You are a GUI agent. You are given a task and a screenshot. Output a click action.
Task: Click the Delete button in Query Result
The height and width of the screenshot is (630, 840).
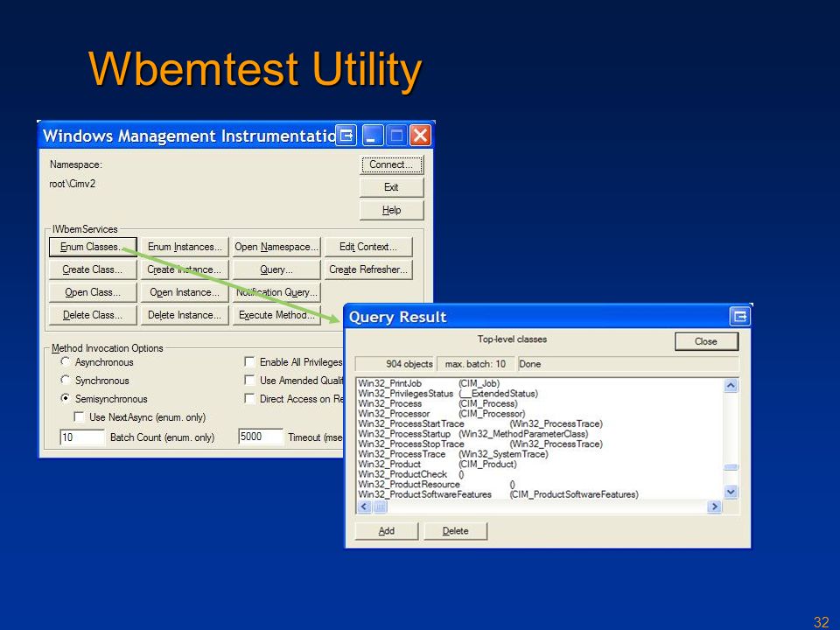[x=455, y=531]
